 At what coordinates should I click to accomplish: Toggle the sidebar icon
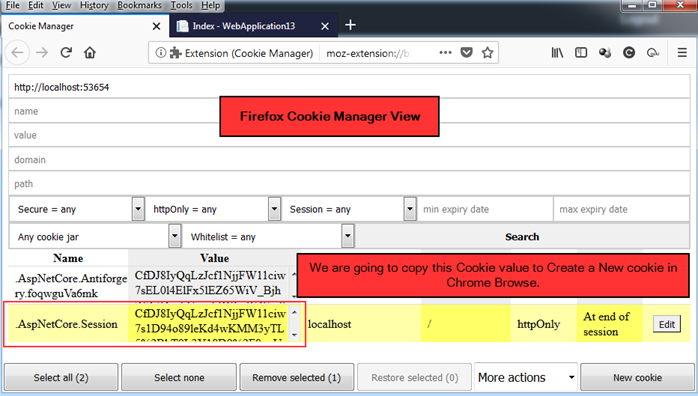pos(581,53)
